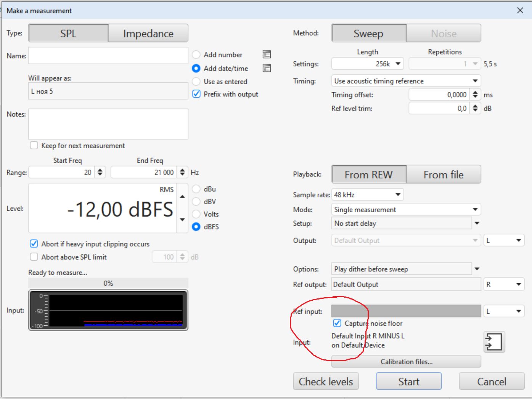Select the Add number radio button
Screen dimensions: 532x399
(196, 54)
